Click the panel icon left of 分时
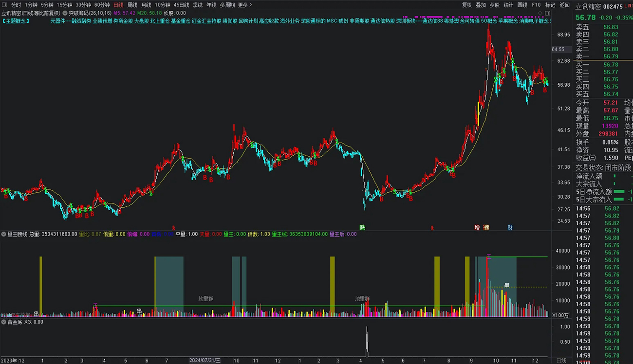Image resolution: width=633 pixels, height=364 pixels. coord(5,5)
